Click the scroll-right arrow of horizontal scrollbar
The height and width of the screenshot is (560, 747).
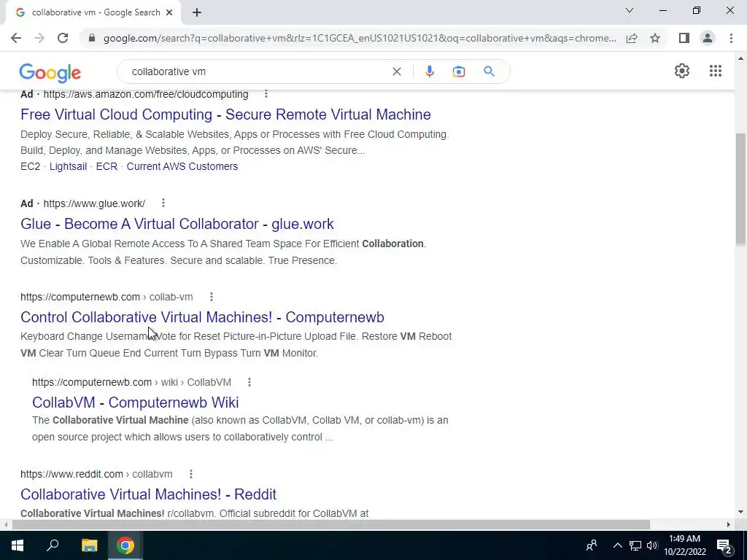click(729, 524)
